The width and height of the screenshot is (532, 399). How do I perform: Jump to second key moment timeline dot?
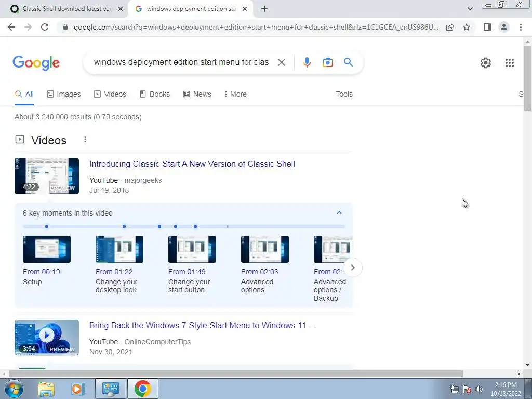pos(124,227)
